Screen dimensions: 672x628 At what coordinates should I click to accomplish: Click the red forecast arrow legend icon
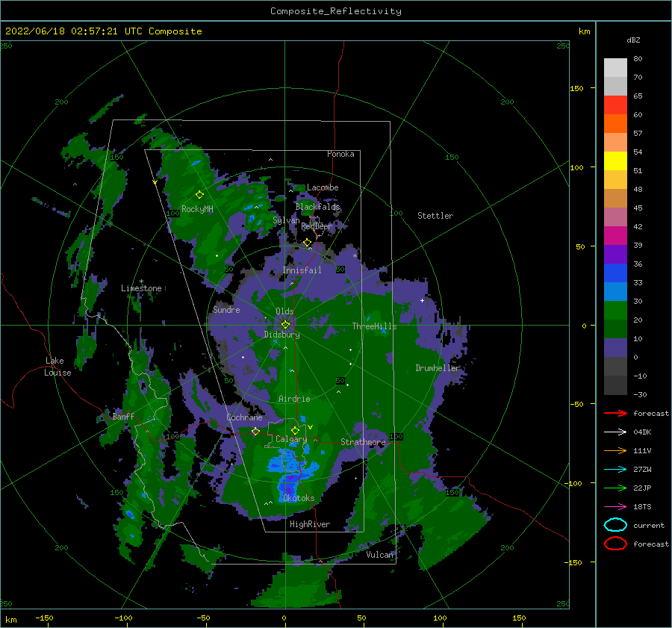pos(615,413)
